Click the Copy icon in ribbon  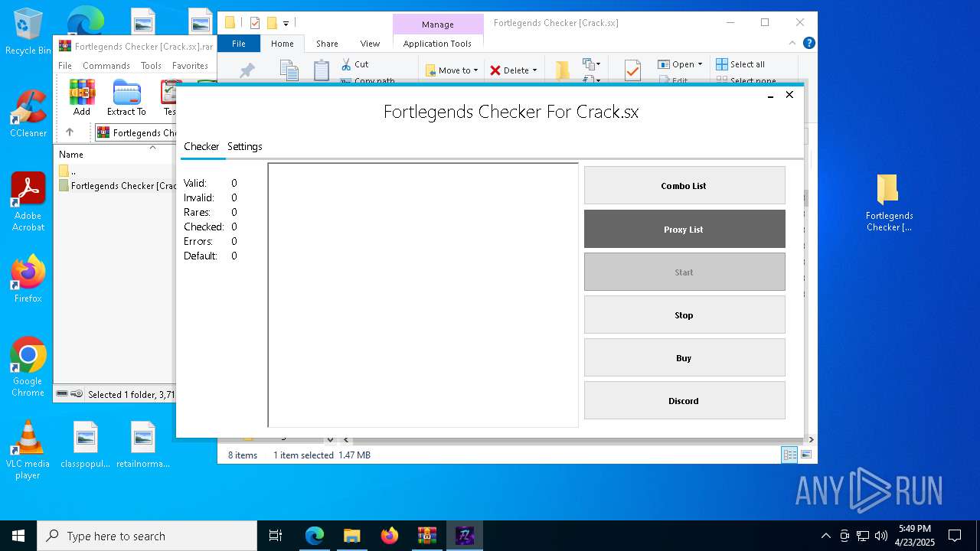(289, 70)
